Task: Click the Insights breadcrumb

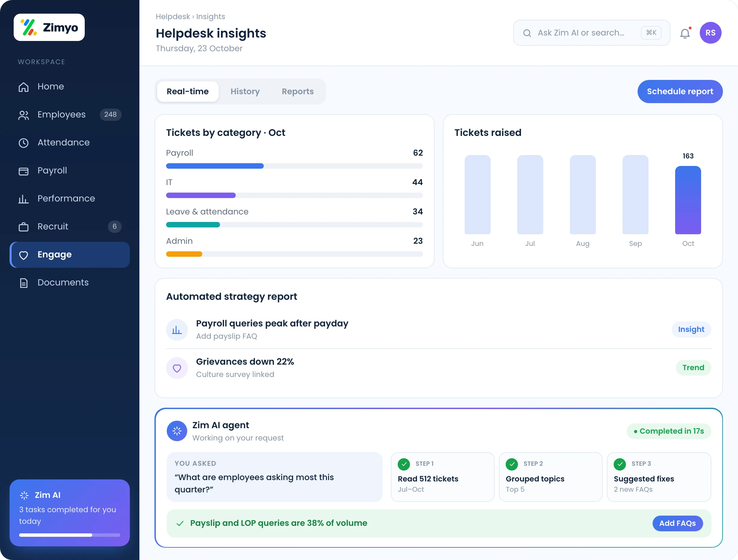Action: pyautogui.click(x=210, y=16)
